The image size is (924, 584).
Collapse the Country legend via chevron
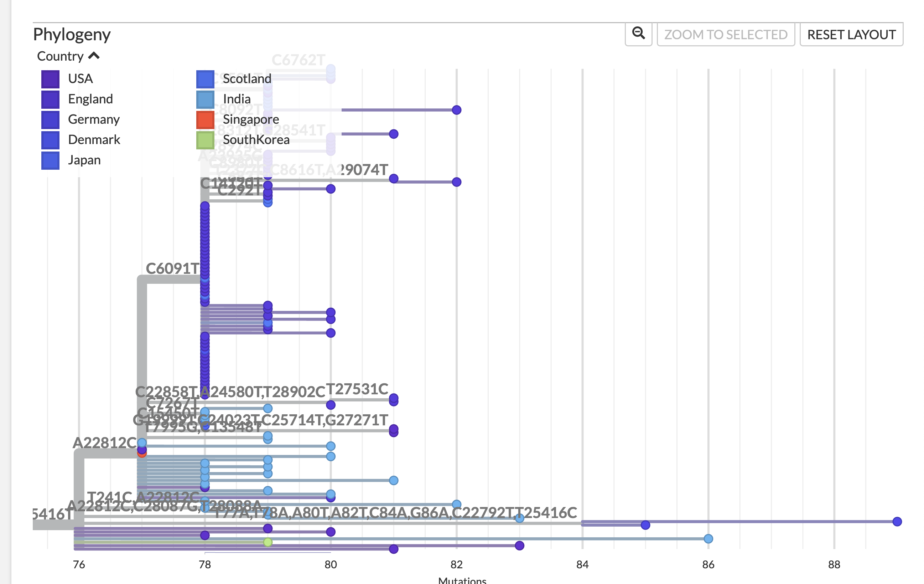tap(93, 55)
